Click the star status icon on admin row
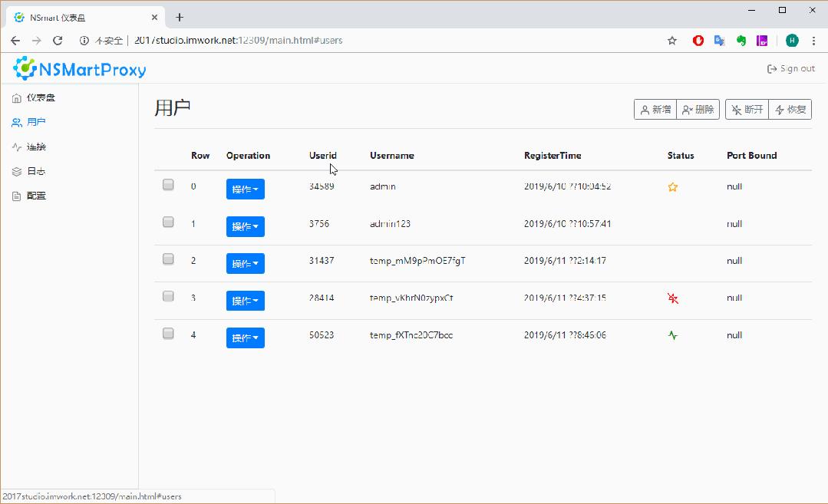The width and height of the screenshot is (828, 504). tap(673, 186)
